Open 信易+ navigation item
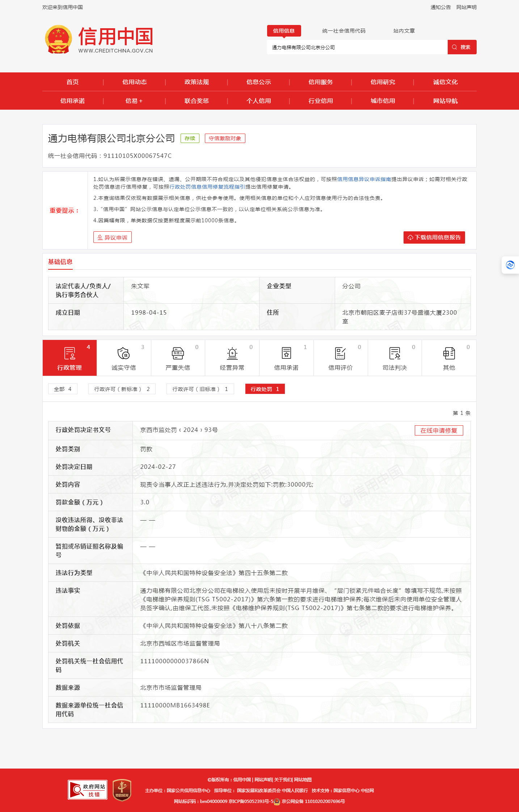Viewport: 519px width, 812px height. (x=134, y=101)
